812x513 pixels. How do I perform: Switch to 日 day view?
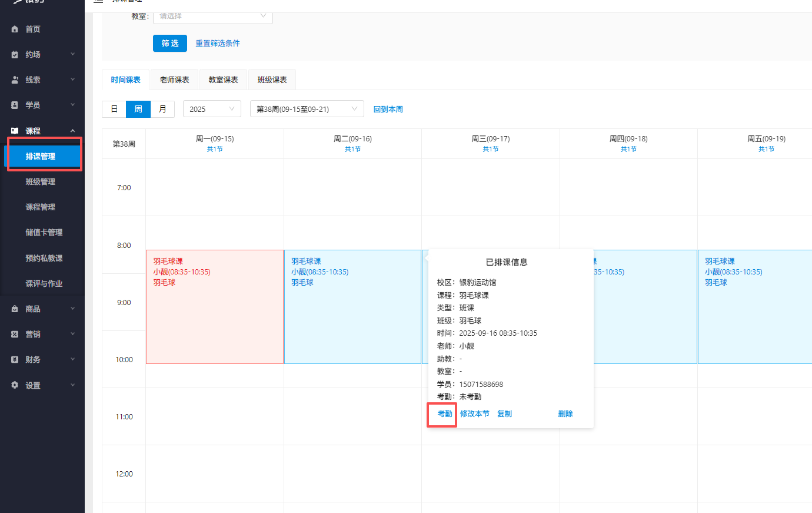tap(113, 109)
